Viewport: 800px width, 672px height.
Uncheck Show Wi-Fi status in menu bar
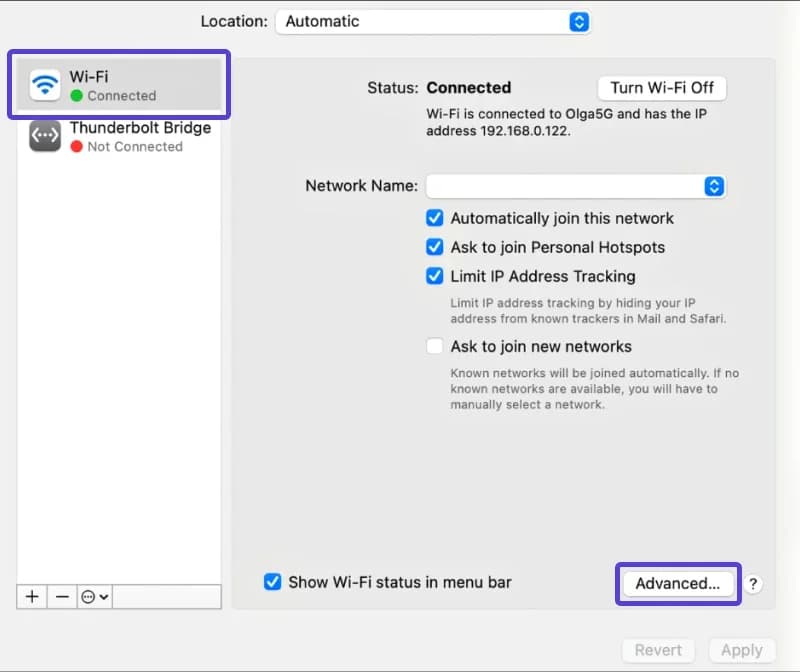[x=272, y=581]
